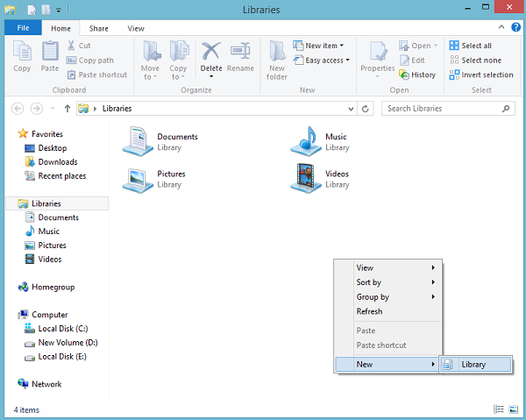526x420 pixels.
Task: Click the Properties icon
Action: tap(379, 51)
